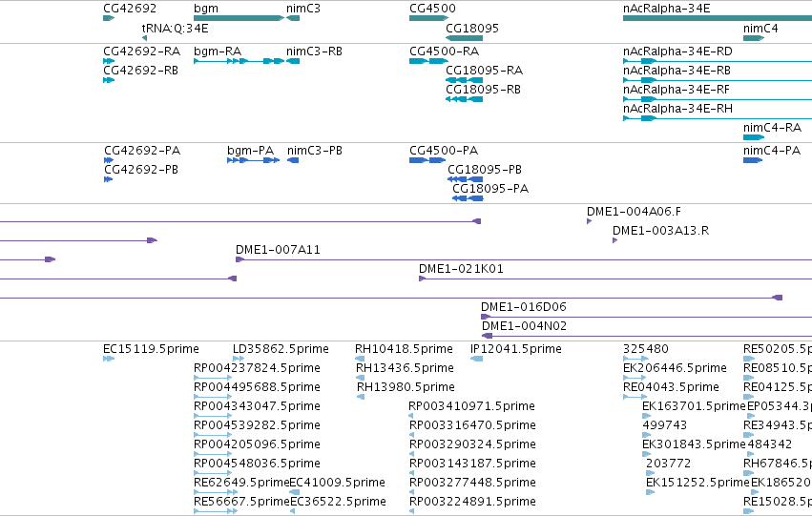Click EST RP004539282.5prime
The height and width of the screenshot is (516, 812).
click(257, 425)
